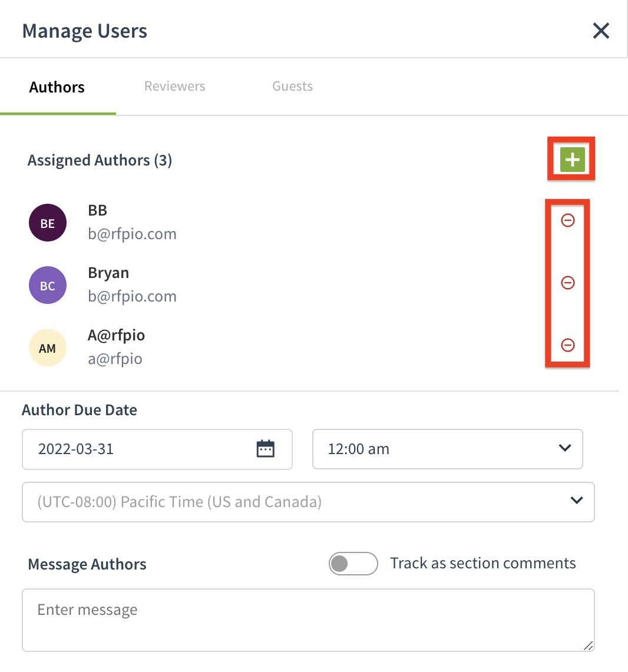Click the message box resize handle

click(588, 645)
